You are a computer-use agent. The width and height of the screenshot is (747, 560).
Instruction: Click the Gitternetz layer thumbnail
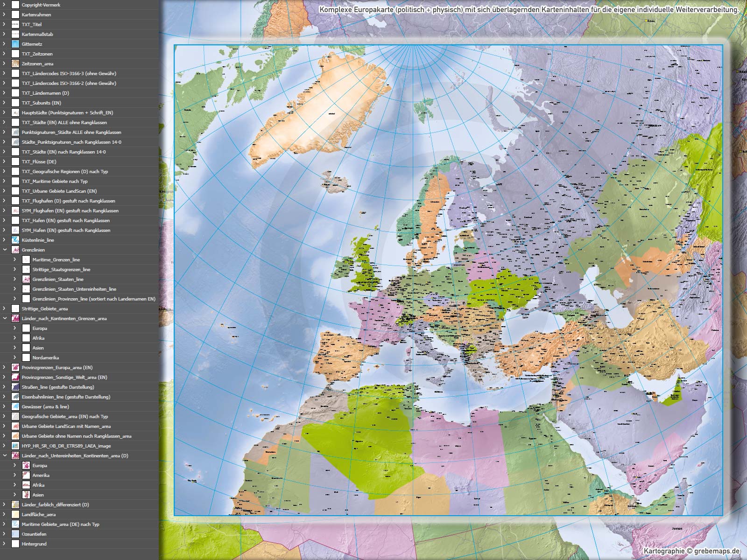(15, 44)
